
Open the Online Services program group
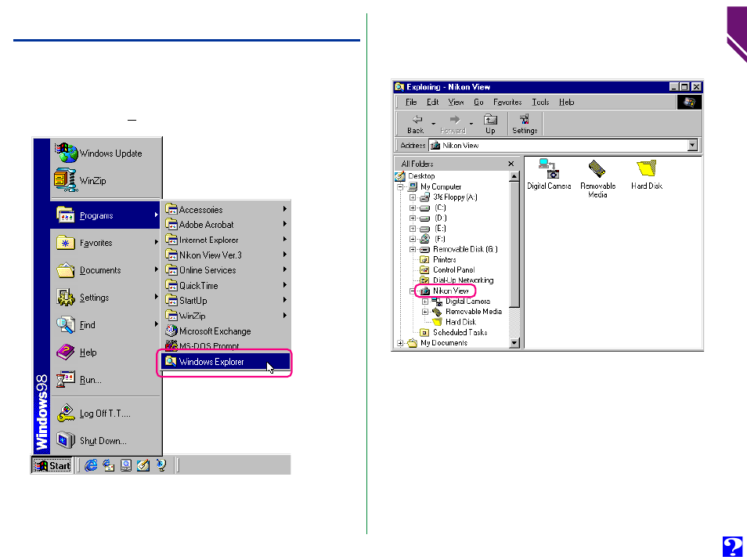click(226, 270)
